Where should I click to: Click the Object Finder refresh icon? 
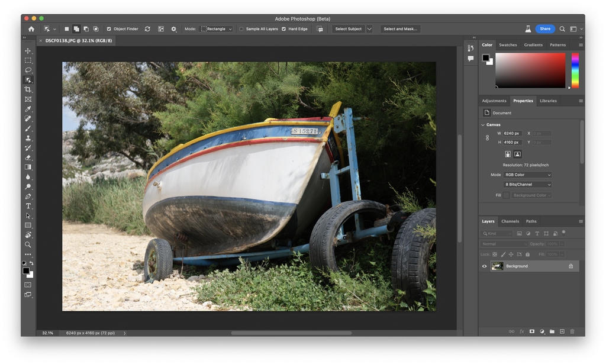147,28
